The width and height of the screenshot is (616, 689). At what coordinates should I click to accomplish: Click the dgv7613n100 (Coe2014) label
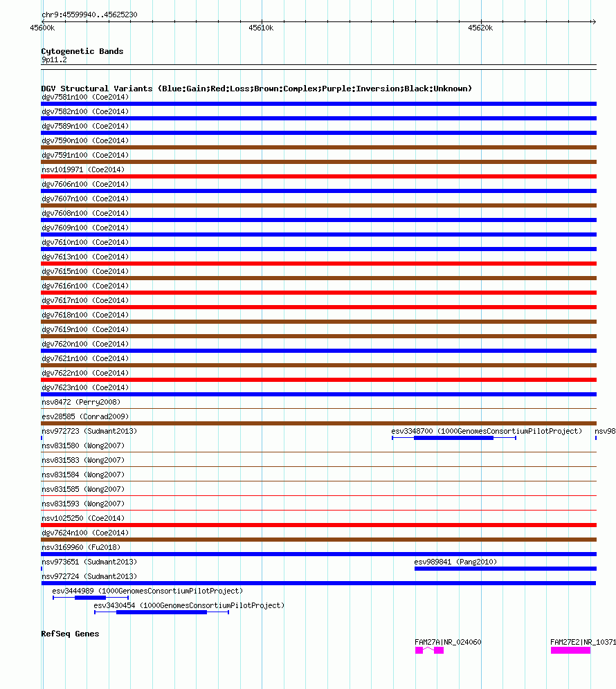coord(85,257)
